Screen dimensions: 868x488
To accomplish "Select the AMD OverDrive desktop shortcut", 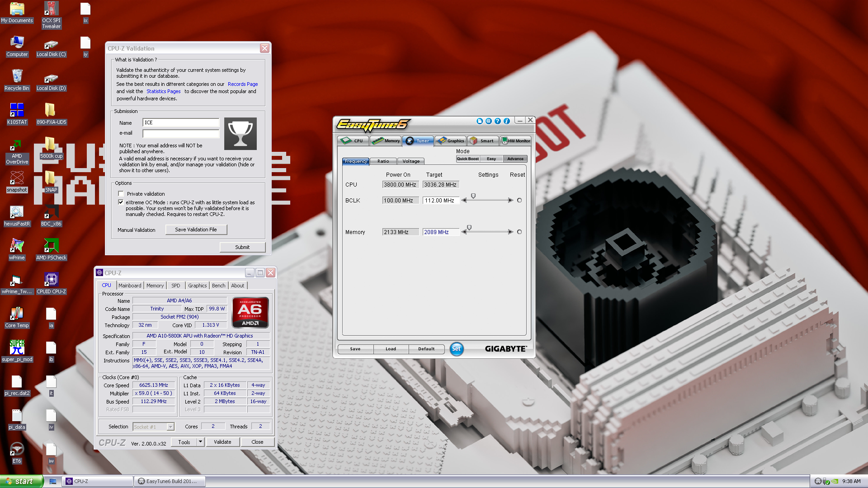I will 17,152.
